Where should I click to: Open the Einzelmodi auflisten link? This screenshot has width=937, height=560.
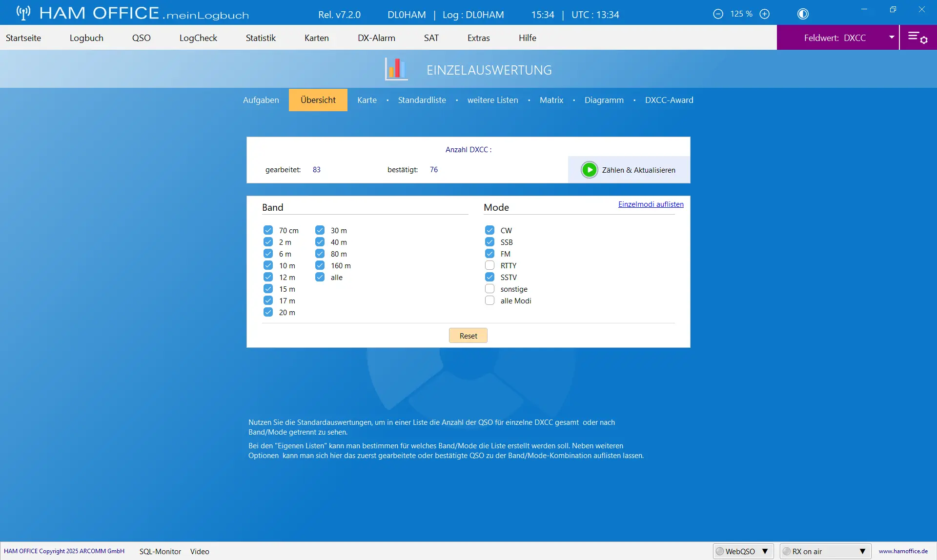coord(651,204)
